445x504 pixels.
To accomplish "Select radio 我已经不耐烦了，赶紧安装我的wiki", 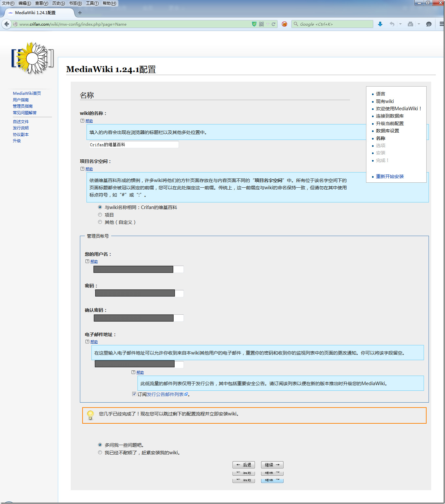I will tap(100, 452).
